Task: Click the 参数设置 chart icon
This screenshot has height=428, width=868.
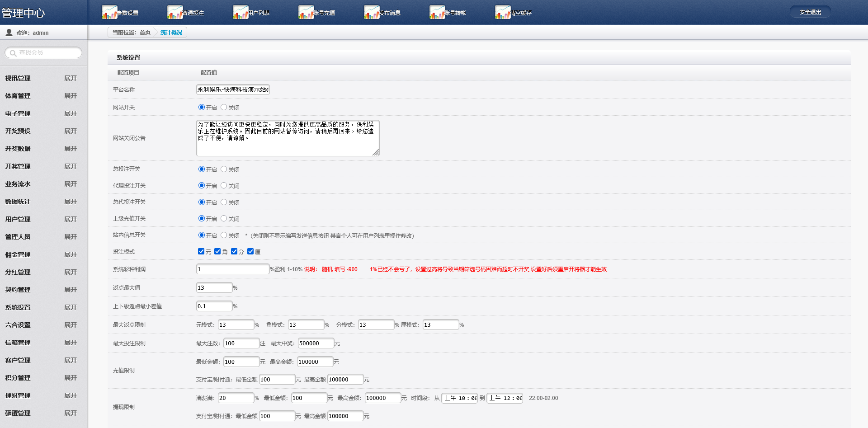Action: [109, 12]
